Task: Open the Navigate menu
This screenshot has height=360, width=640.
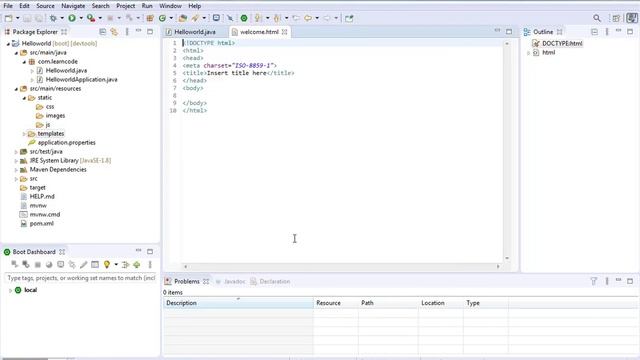Action: 73,6
